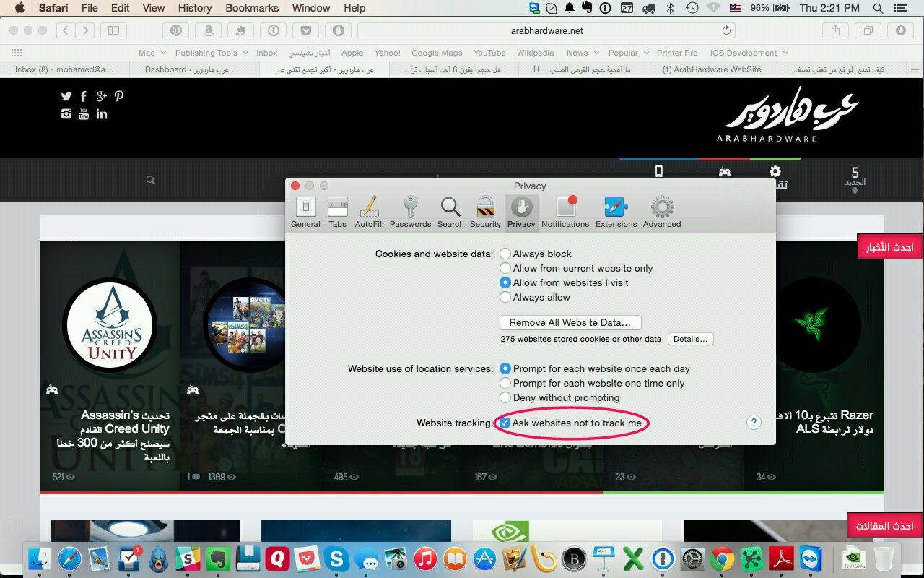Viewport: 924px width, 578px height.
Task: Click Remove All Website Data button
Action: (x=570, y=322)
